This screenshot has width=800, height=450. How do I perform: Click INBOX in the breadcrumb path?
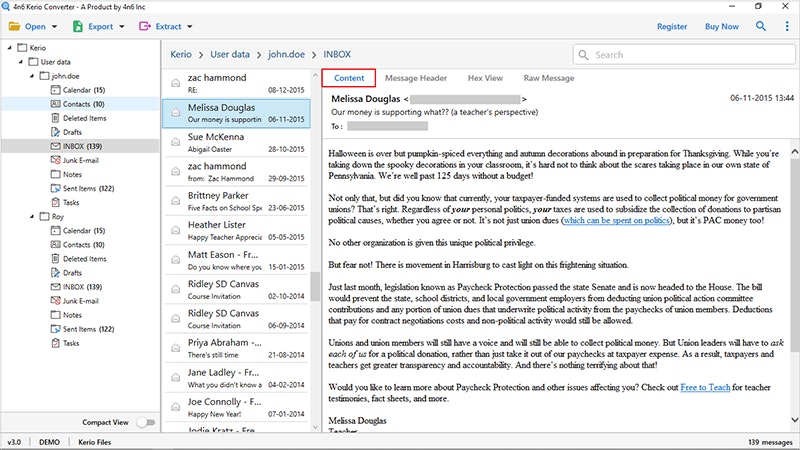click(337, 54)
